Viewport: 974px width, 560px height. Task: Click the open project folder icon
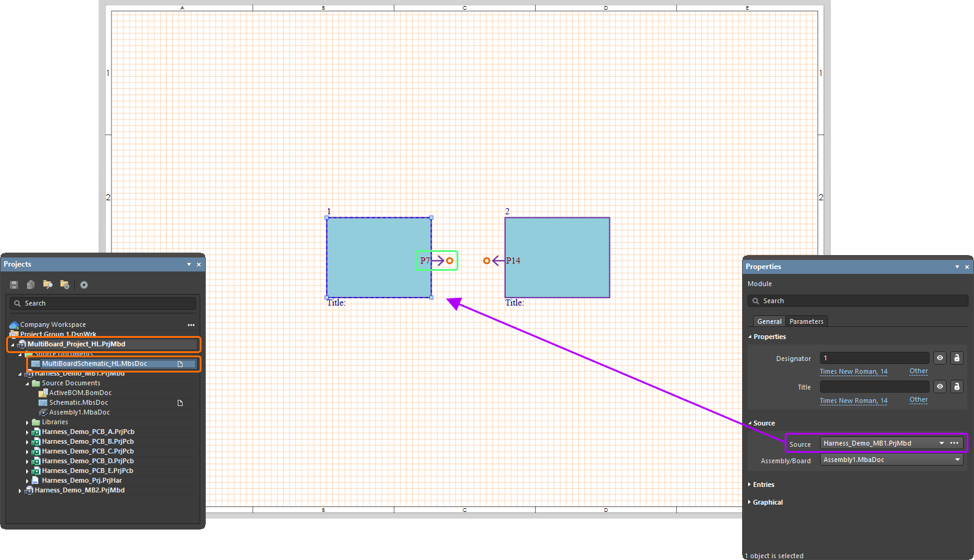[47, 285]
